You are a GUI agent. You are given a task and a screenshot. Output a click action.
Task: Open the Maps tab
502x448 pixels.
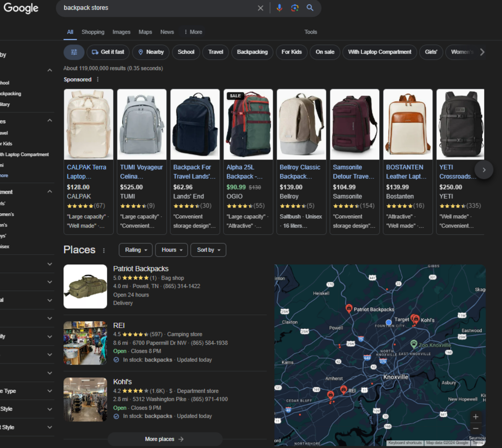click(145, 32)
